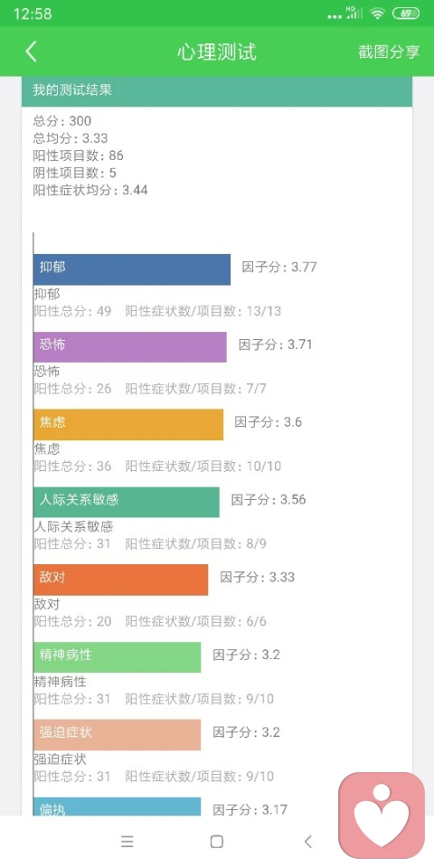The width and height of the screenshot is (434, 868).
Task: Tap the 我的测试结果 section header
Action: point(217,90)
